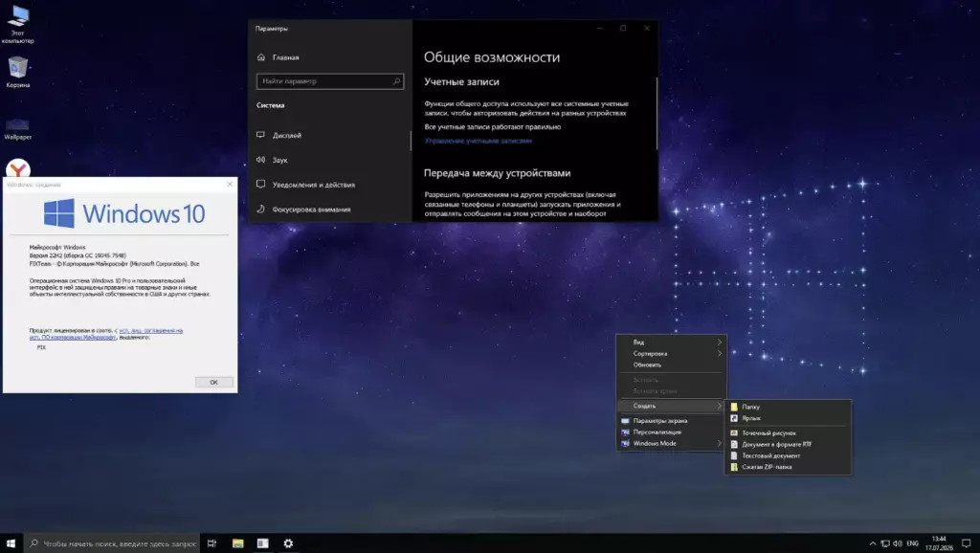Viewport: 980px width, 553px height.
Task: Expand the Вид submenu arrow
Action: 720,342
